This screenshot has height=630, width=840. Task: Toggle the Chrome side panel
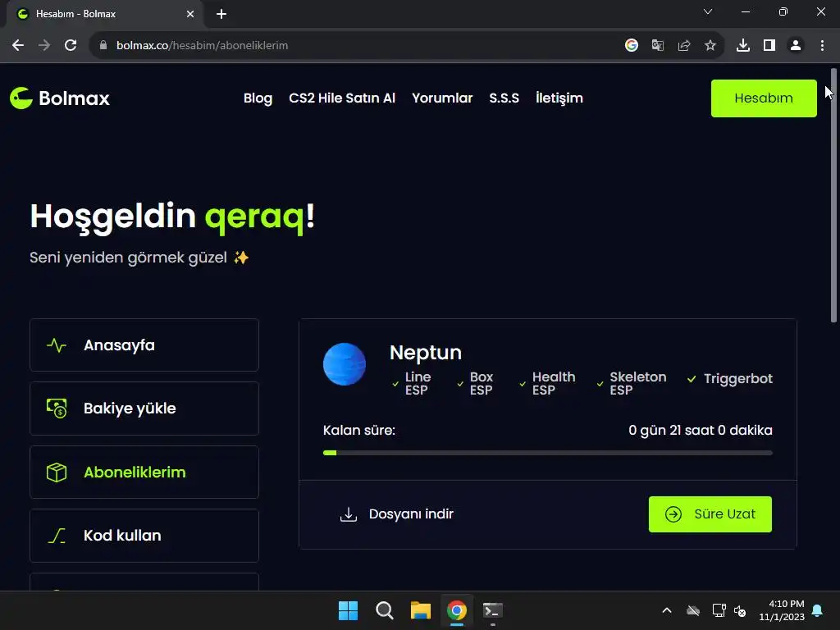click(769, 46)
